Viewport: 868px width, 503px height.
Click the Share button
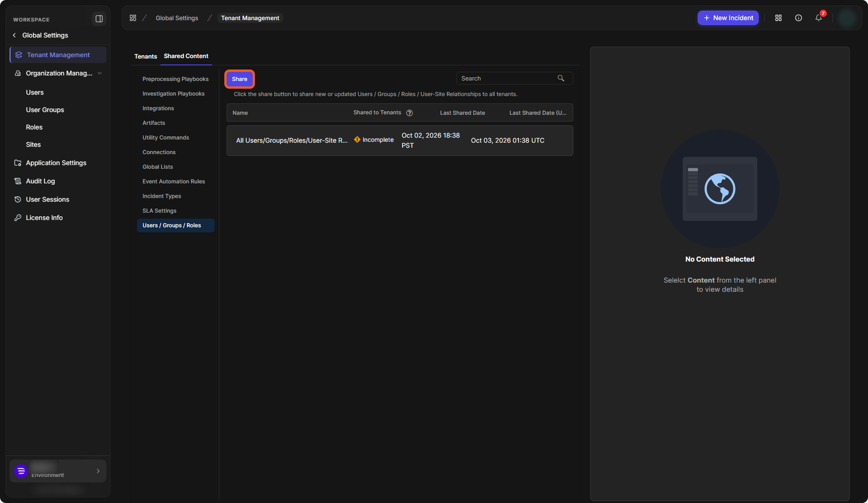coord(239,79)
